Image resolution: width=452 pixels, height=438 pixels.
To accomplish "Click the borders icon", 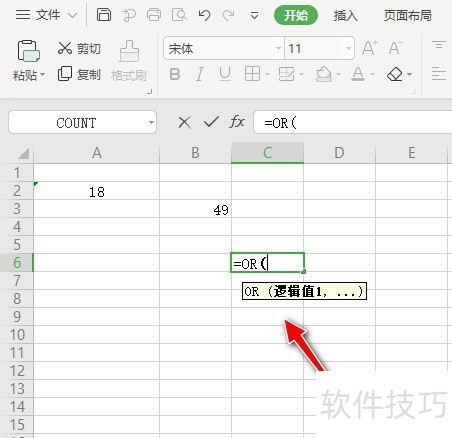I will (x=252, y=74).
